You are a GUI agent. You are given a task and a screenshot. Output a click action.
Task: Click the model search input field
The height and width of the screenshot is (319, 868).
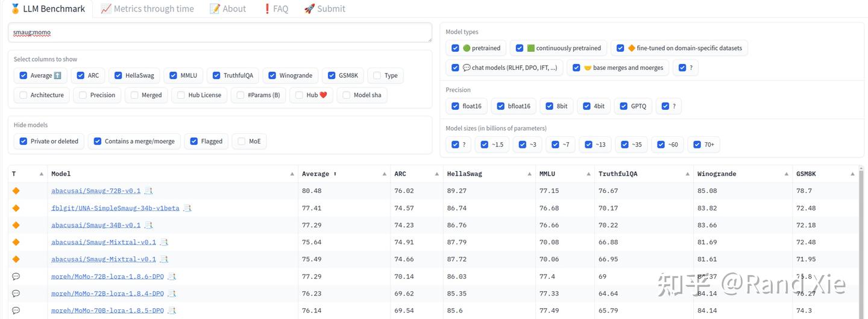click(220, 33)
